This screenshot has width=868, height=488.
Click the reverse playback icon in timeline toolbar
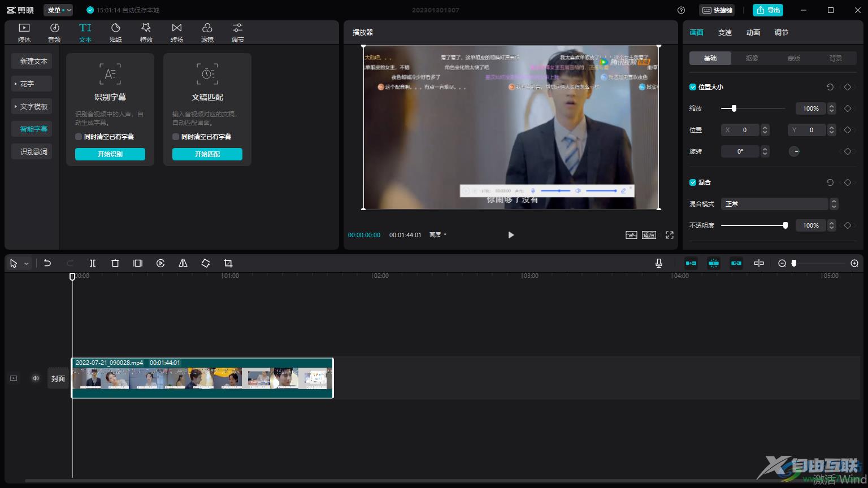[160, 263]
